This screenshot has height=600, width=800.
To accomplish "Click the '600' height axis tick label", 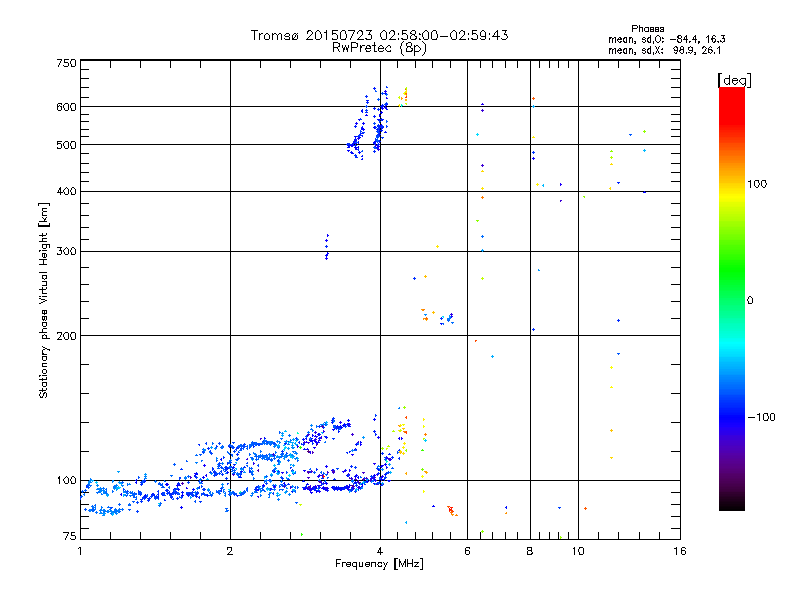I will coord(66,107).
